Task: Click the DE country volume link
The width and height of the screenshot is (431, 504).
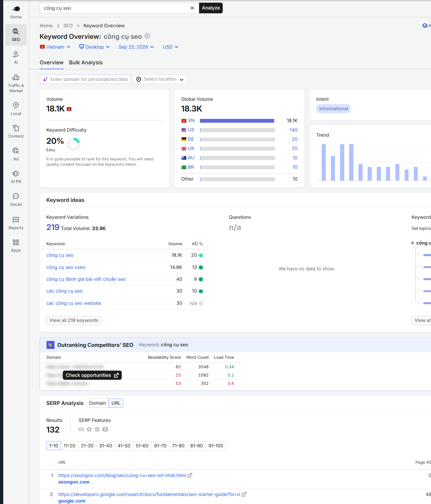Action: 191,139
